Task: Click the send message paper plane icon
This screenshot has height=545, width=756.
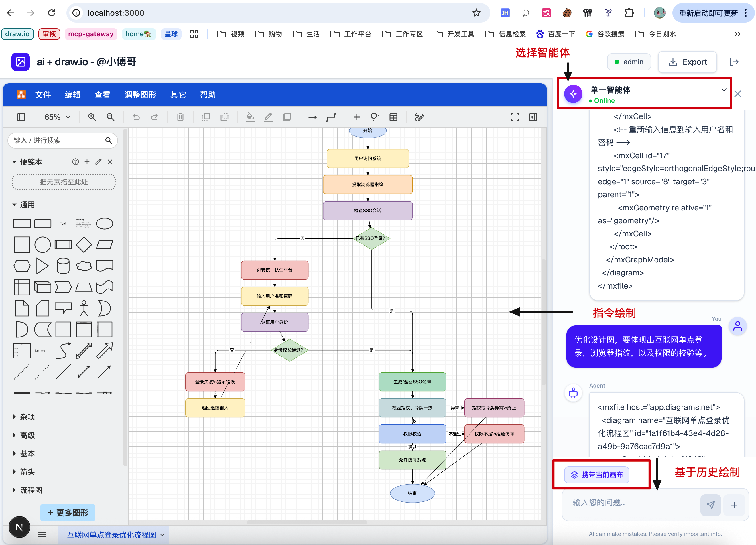Action: (710, 505)
